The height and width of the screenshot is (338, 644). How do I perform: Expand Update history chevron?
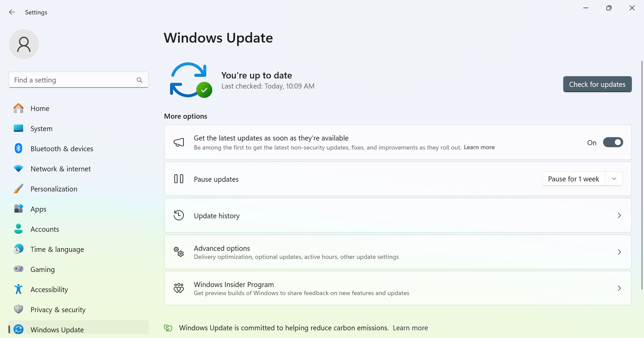(619, 215)
